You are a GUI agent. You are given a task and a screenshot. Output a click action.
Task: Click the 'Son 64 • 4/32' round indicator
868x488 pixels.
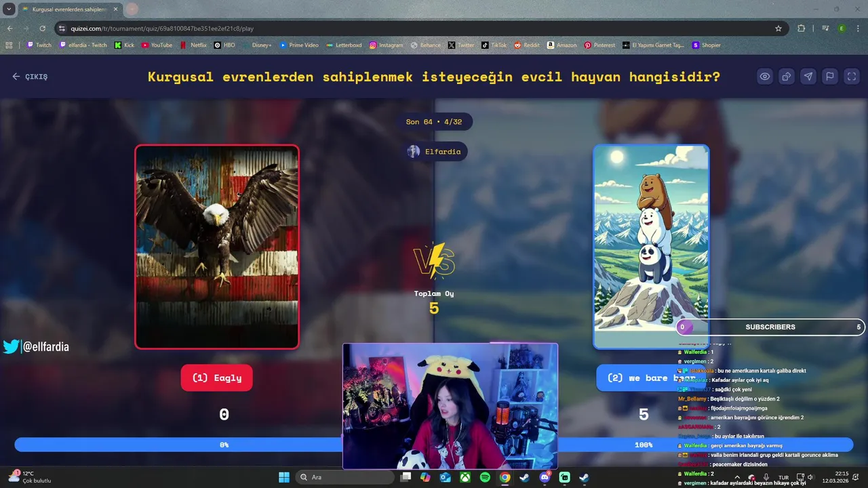coord(434,122)
